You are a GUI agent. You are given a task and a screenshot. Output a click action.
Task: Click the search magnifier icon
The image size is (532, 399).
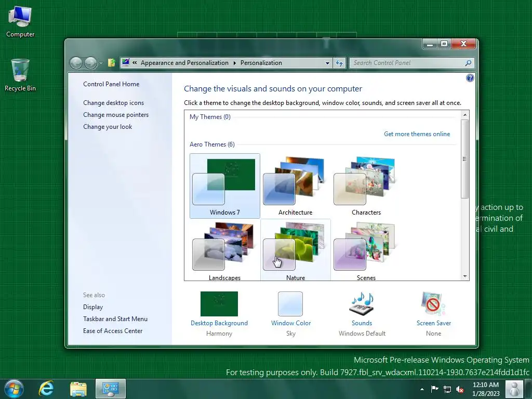point(468,63)
